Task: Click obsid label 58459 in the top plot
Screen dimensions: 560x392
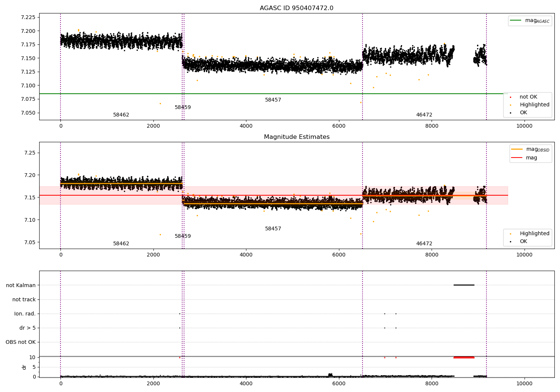Action: [x=183, y=108]
